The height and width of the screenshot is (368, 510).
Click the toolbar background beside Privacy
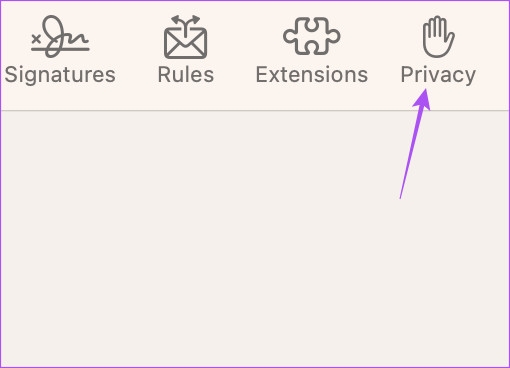tap(493, 55)
